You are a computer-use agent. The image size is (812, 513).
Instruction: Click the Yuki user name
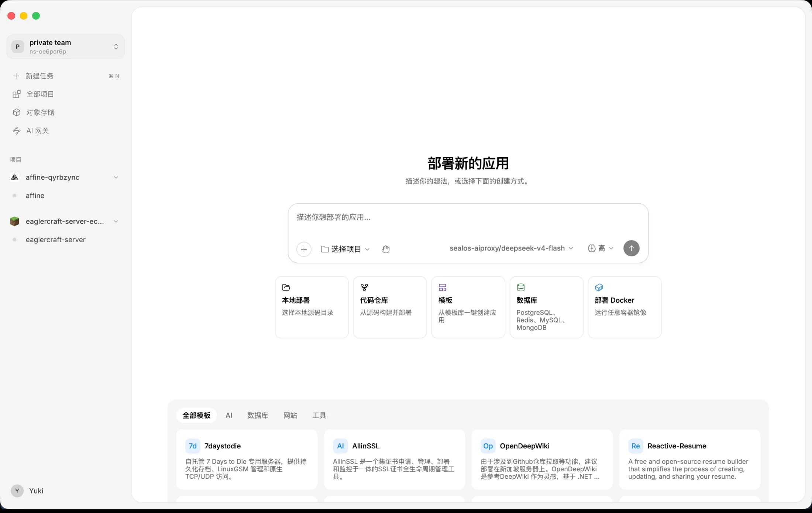point(36,491)
